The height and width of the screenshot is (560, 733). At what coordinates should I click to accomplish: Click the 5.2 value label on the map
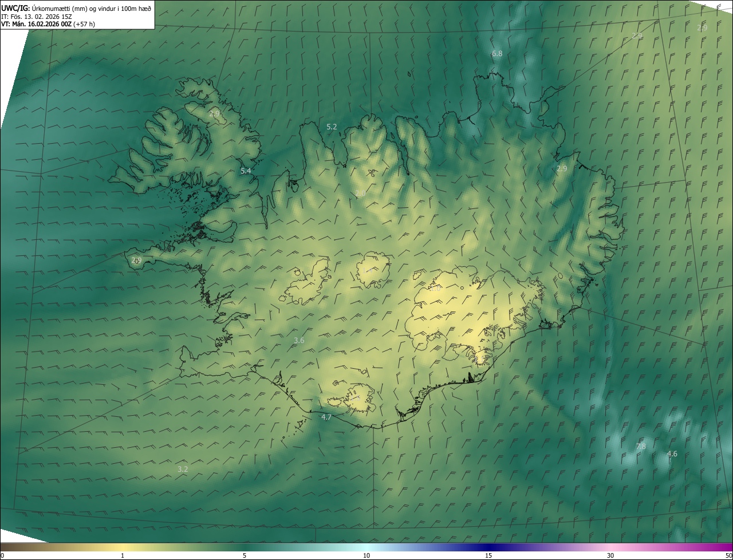pos(332,127)
